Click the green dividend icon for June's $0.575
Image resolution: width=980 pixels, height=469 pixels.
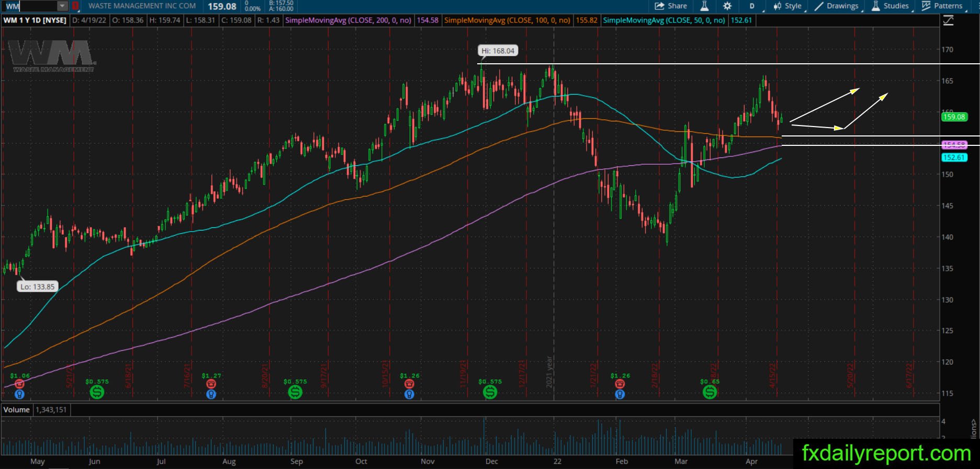coord(97,392)
